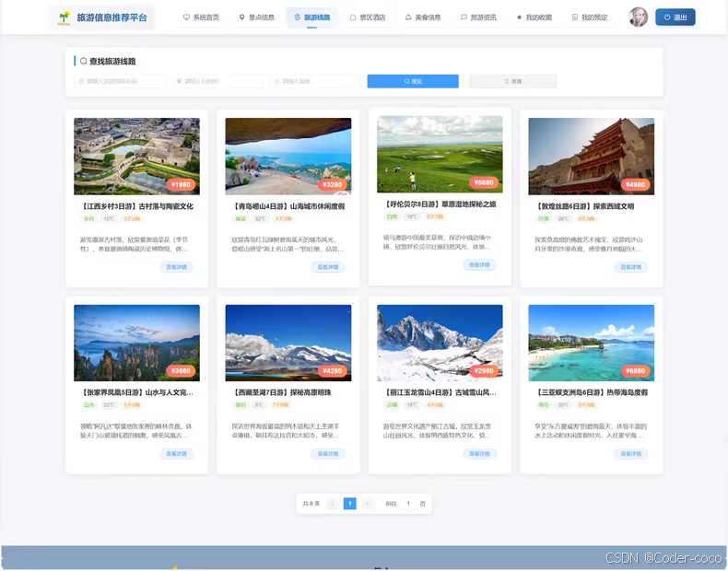This screenshot has height=571, width=728.
Task: Click 查看详情 on 西藏圣湖7日游 card
Action: 328,454
